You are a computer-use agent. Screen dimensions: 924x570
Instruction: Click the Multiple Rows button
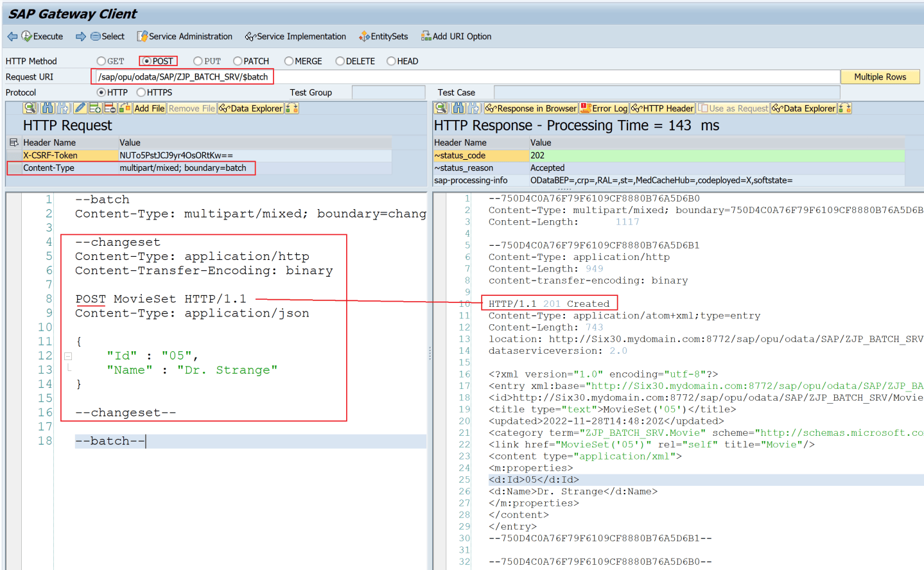[880, 77]
